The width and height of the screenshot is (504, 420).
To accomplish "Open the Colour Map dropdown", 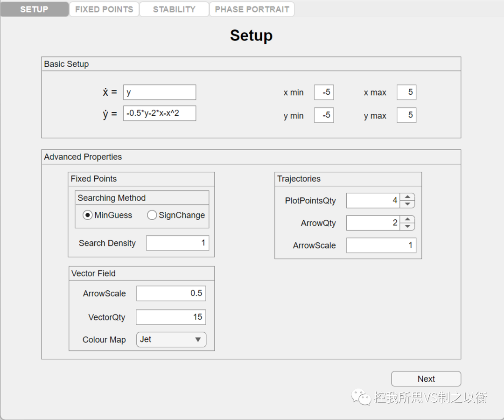I will pyautogui.click(x=171, y=340).
